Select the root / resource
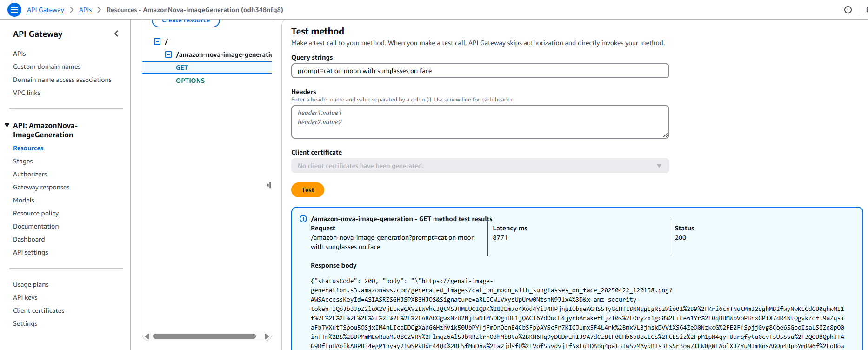 [166, 41]
